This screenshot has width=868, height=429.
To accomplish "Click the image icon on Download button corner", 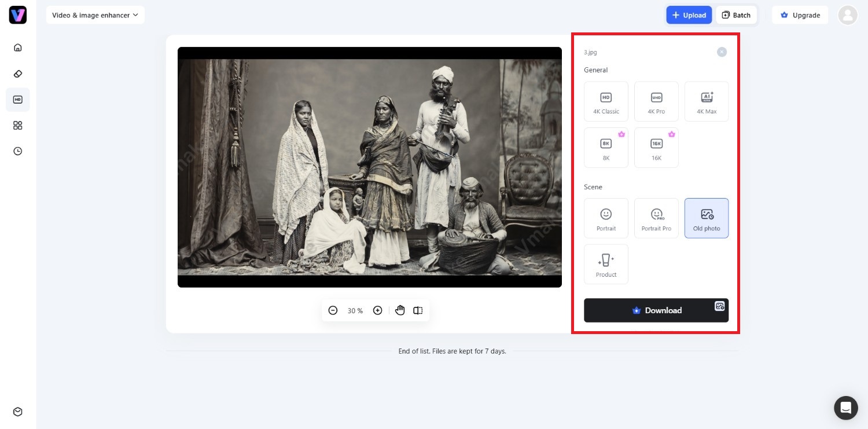I will coord(720,306).
